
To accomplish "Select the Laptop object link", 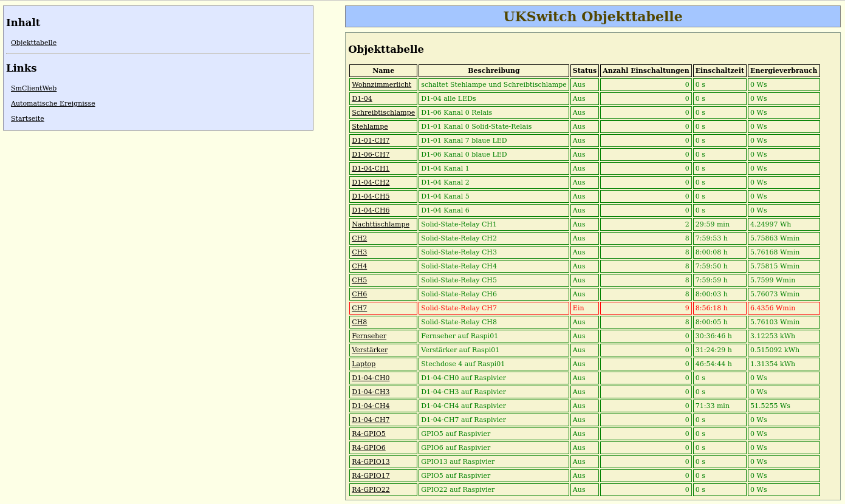I will pos(363,364).
